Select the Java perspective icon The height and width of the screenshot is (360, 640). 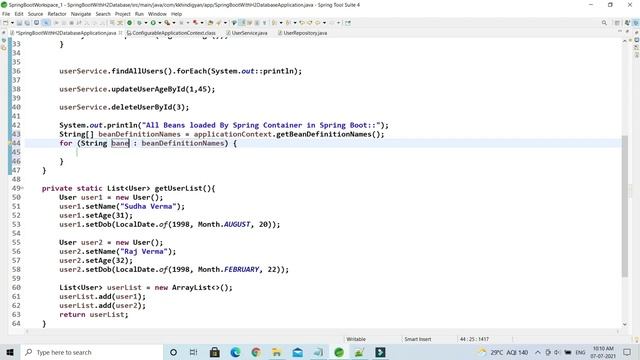[x=627, y=23]
